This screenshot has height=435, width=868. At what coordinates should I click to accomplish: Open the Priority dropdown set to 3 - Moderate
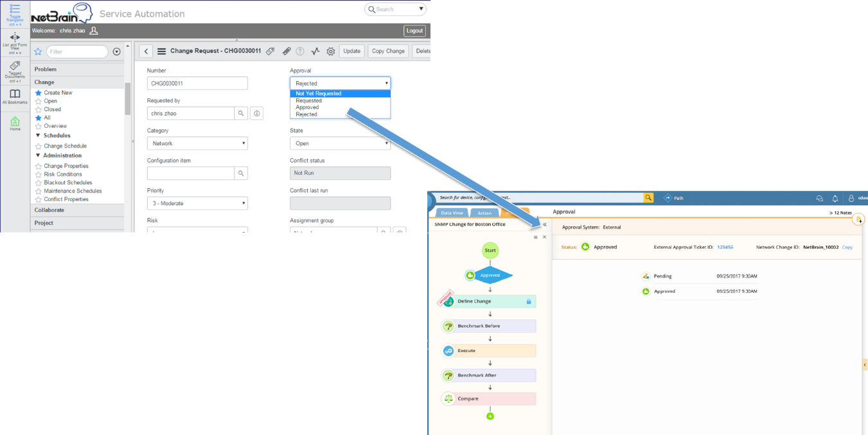coord(197,202)
